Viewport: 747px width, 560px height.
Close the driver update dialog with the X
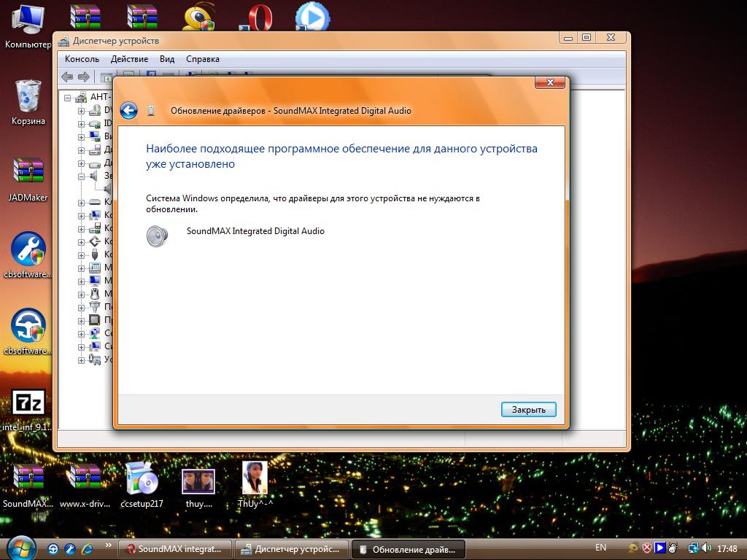tap(550, 82)
